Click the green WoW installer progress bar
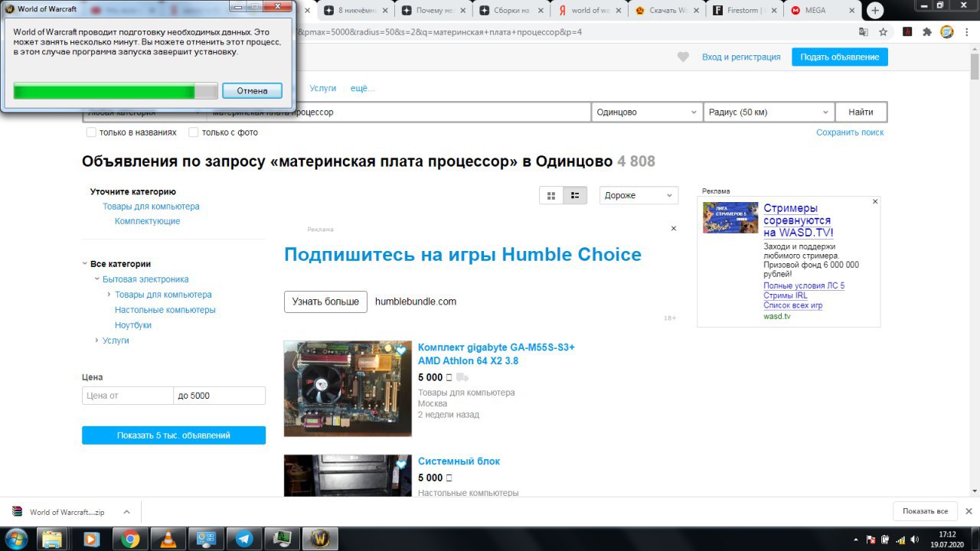Screen dimensions: 980x551 [x=116, y=92]
